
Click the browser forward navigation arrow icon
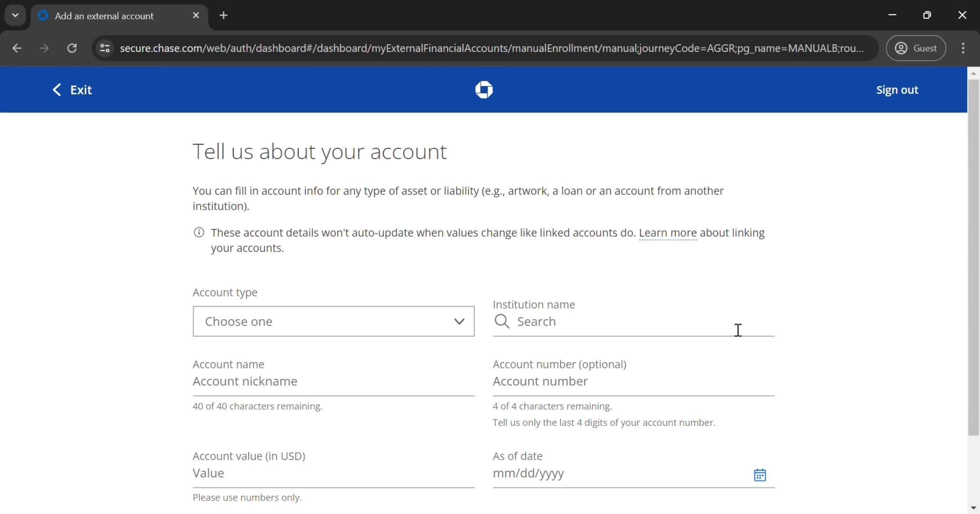[x=44, y=49]
